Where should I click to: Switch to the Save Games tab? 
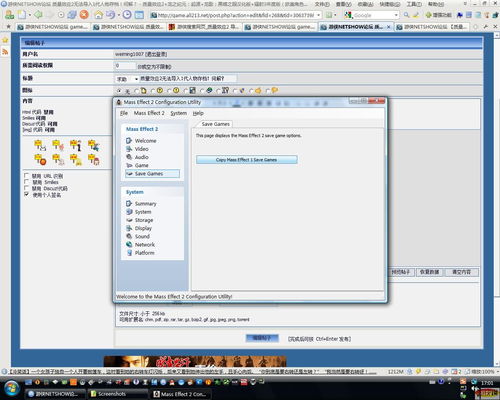click(x=215, y=124)
